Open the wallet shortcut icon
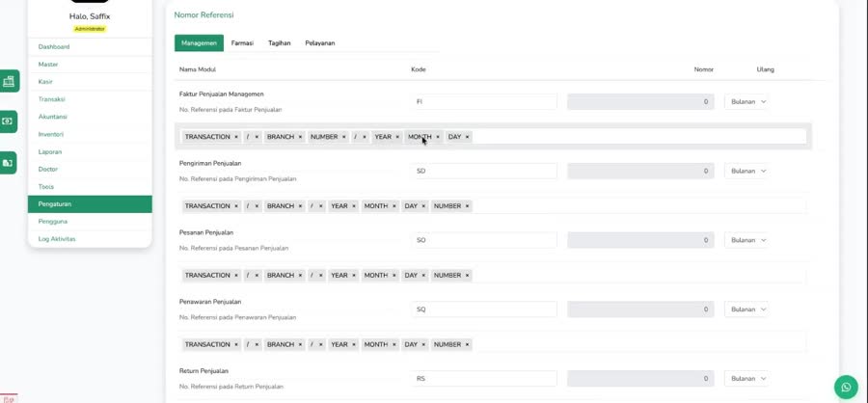 coord(8,163)
